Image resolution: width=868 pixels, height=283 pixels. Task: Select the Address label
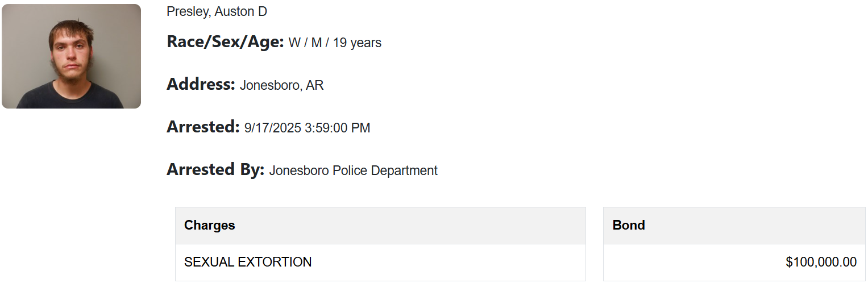click(x=201, y=84)
